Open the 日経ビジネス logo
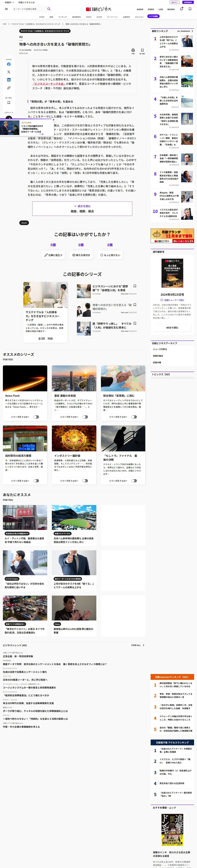Viewport: 197px width, 868px height. [x=99, y=9]
